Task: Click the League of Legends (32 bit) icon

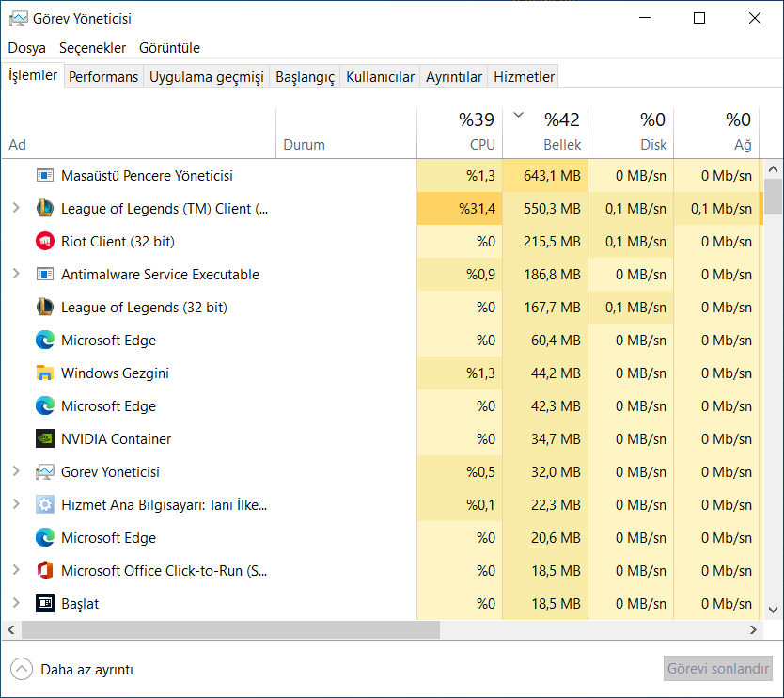Action: pos(45,308)
